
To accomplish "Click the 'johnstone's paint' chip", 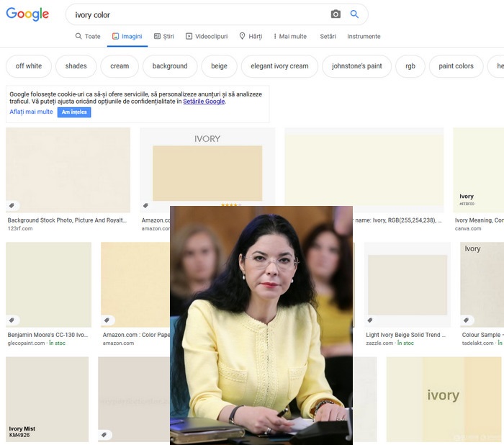I will pos(357,66).
